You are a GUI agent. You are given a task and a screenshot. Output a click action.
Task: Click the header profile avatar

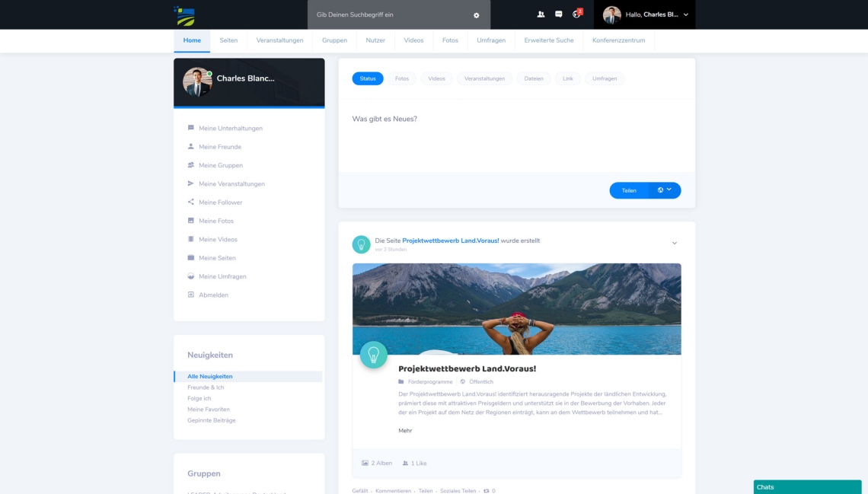(x=611, y=15)
